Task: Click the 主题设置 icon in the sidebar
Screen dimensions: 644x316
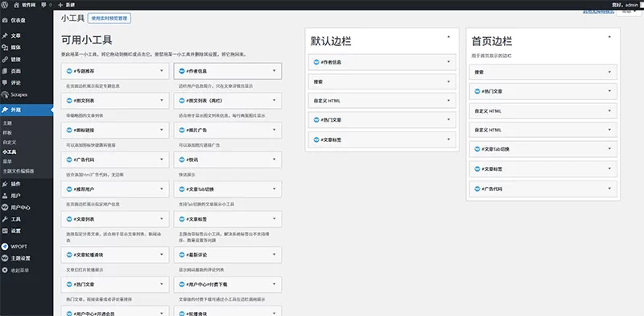Action: [5, 259]
